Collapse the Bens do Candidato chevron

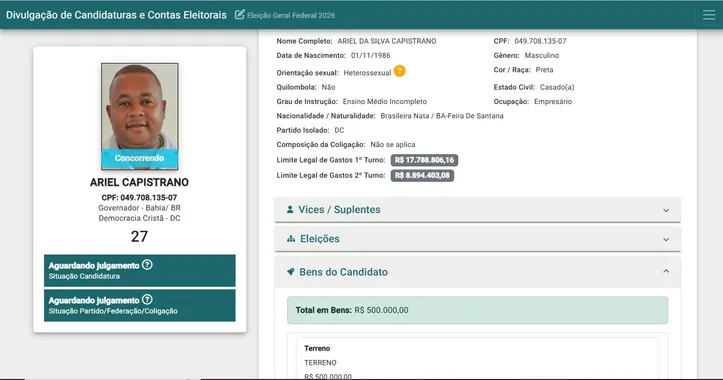[x=666, y=271]
